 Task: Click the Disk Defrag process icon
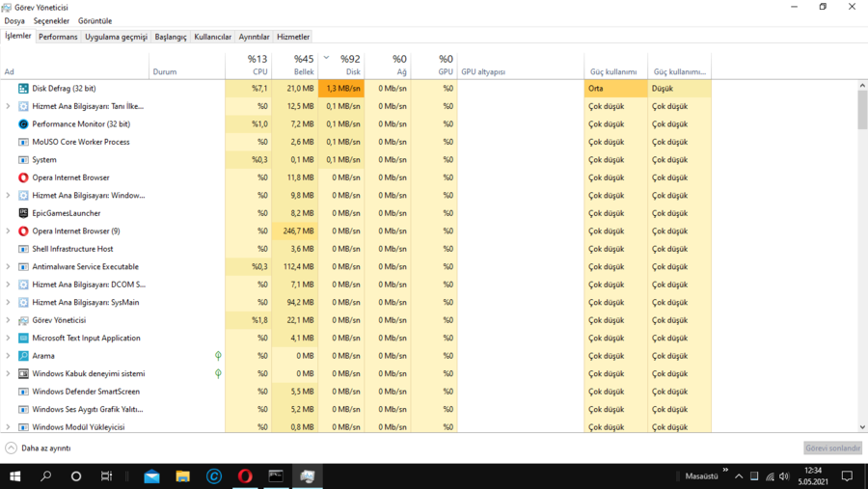click(x=23, y=89)
